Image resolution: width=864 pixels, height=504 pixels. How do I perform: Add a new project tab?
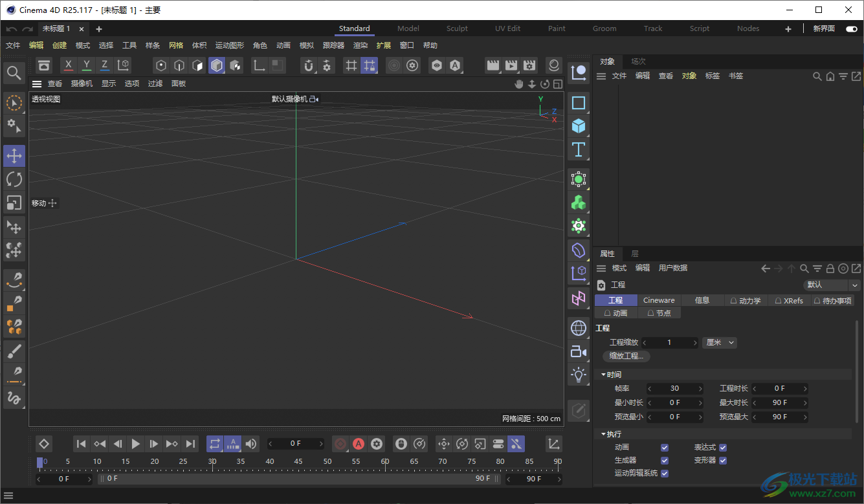pos(99,28)
